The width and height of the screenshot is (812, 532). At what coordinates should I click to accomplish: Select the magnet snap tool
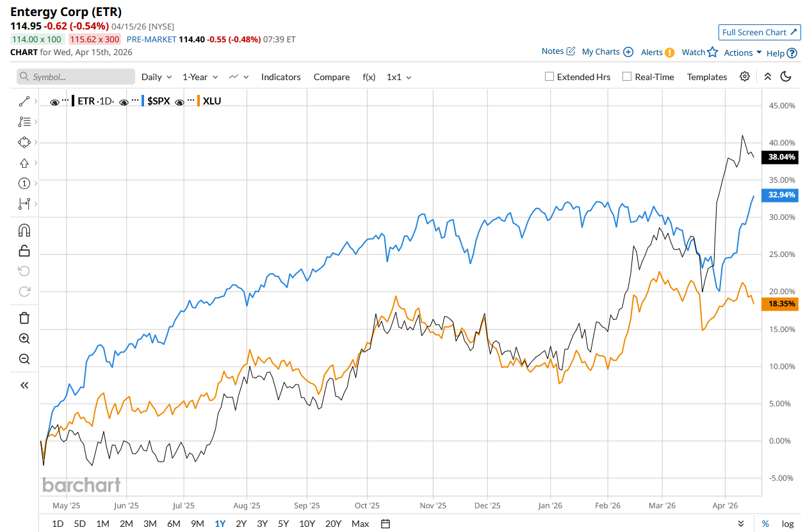click(24, 230)
